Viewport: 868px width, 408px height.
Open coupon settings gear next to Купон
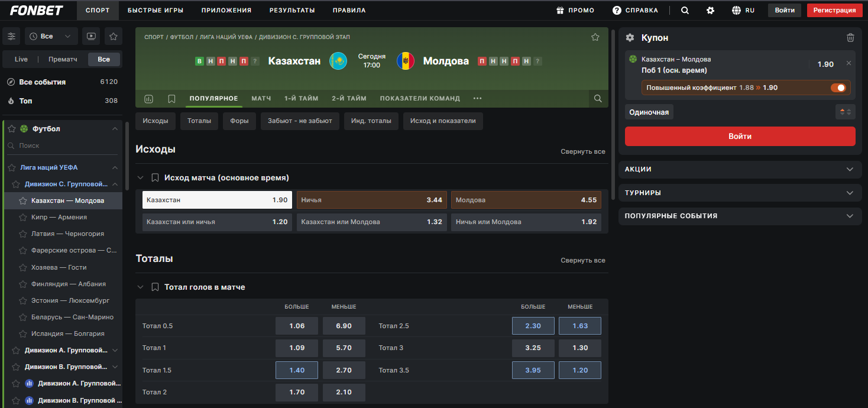(630, 37)
